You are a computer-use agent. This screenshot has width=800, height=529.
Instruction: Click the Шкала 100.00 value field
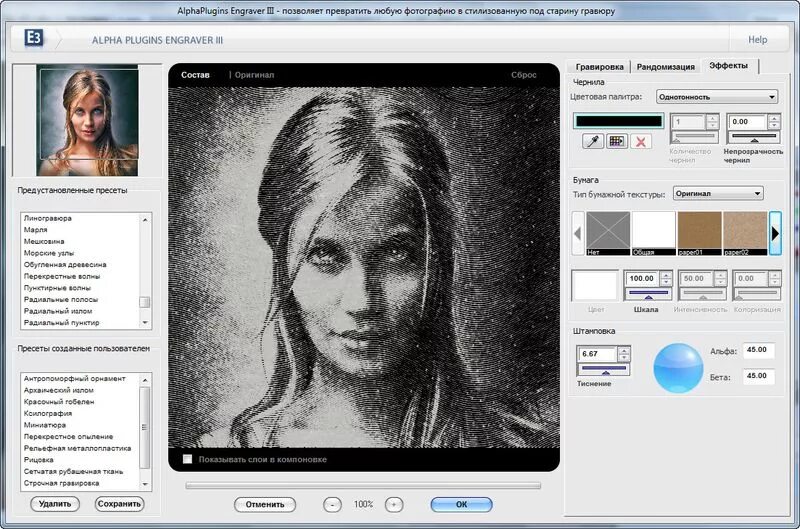pyautogui.click(x=643, y=279)
